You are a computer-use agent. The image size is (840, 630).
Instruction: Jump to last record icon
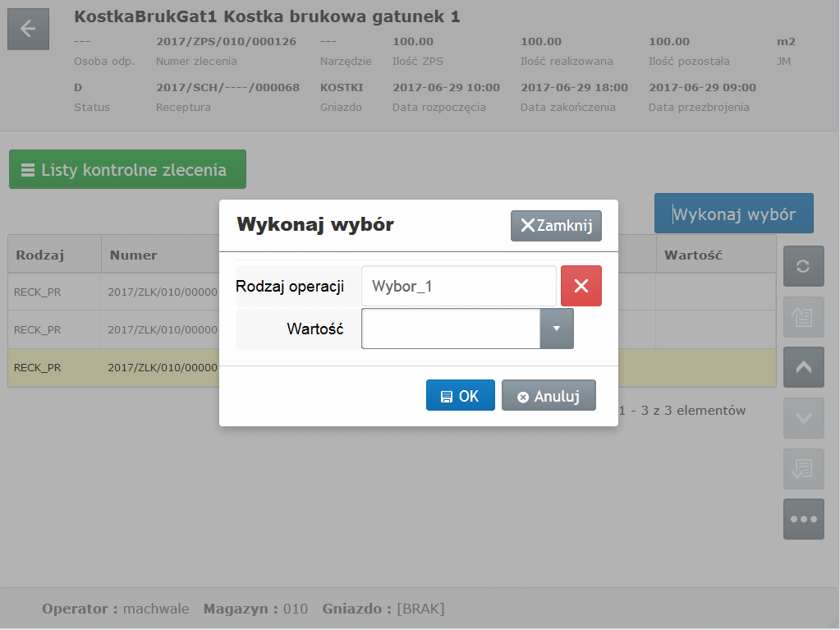coord(804,469)
